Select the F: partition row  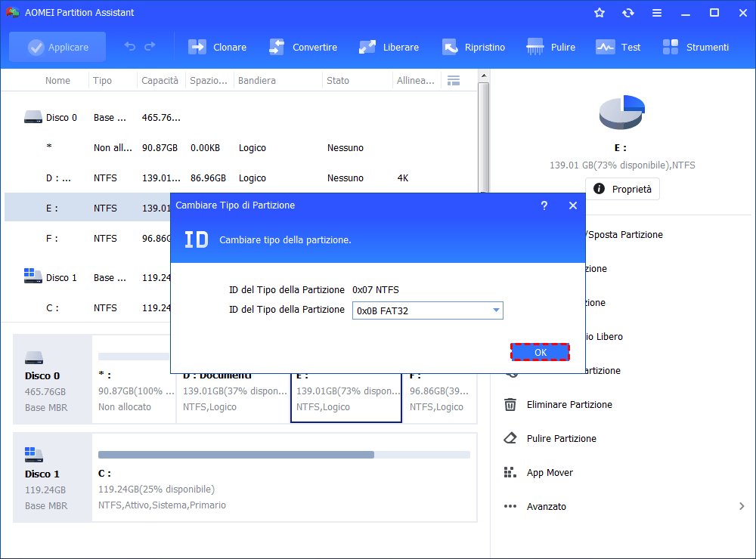click(87, 239)
